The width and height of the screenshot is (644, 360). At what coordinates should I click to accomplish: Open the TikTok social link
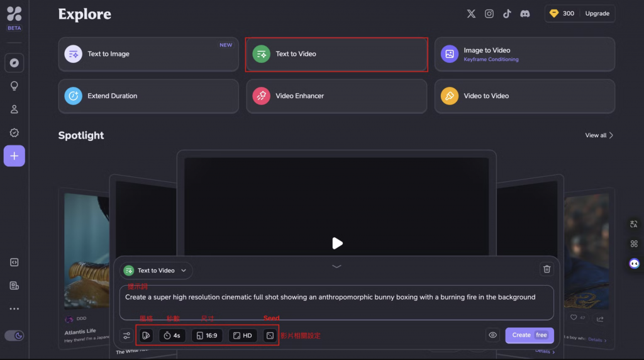(507, 14)
